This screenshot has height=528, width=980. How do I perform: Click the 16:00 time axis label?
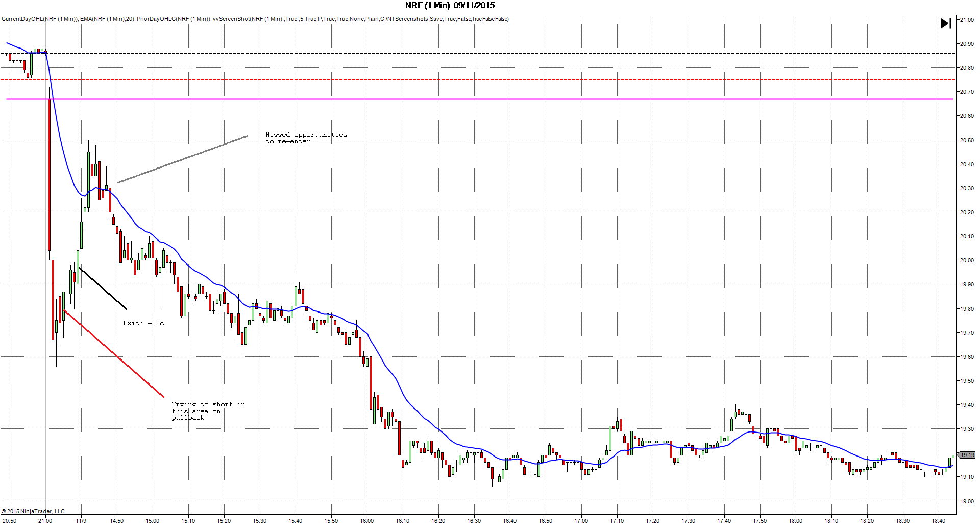366,521
